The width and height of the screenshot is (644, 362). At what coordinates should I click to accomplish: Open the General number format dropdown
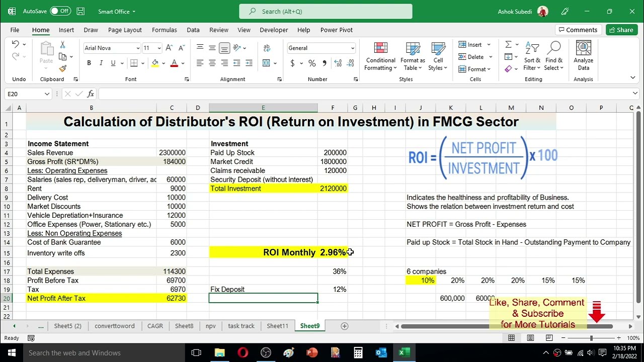352,48
